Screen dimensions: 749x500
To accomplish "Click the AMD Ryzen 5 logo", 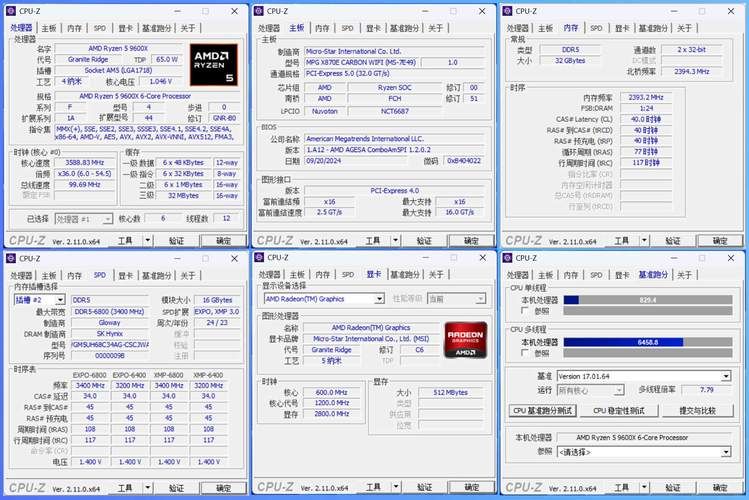I will coord(213,63).
